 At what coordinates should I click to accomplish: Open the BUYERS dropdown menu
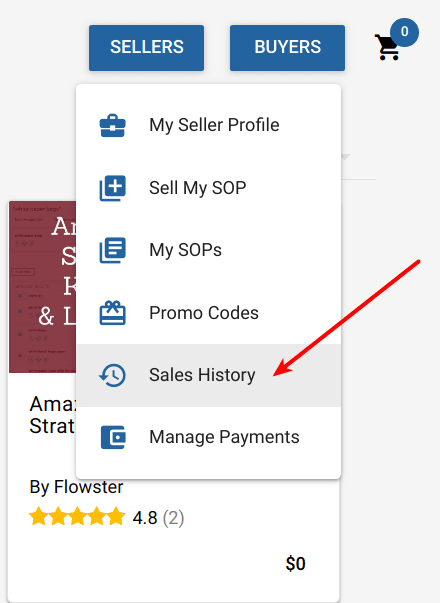click(x=287, y=48)
